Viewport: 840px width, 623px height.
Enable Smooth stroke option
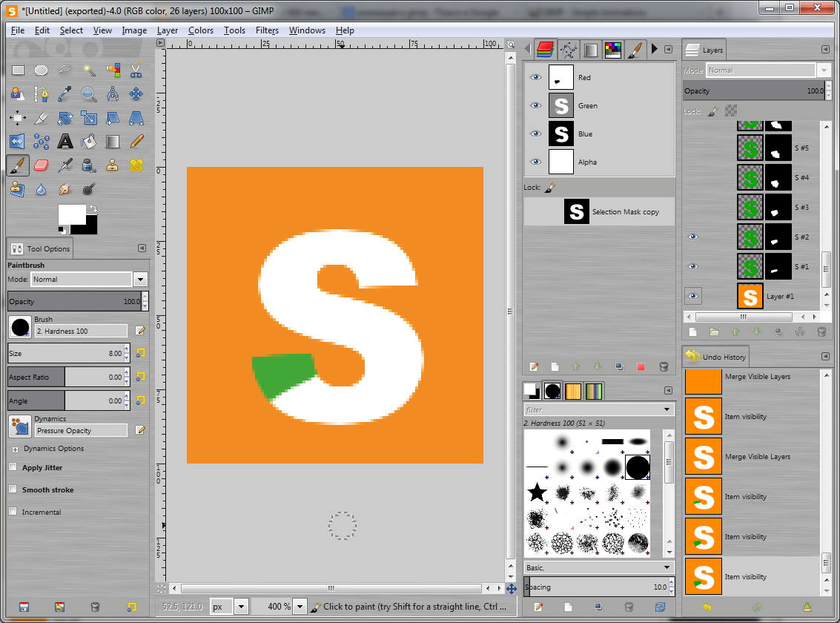coord(13,489)
